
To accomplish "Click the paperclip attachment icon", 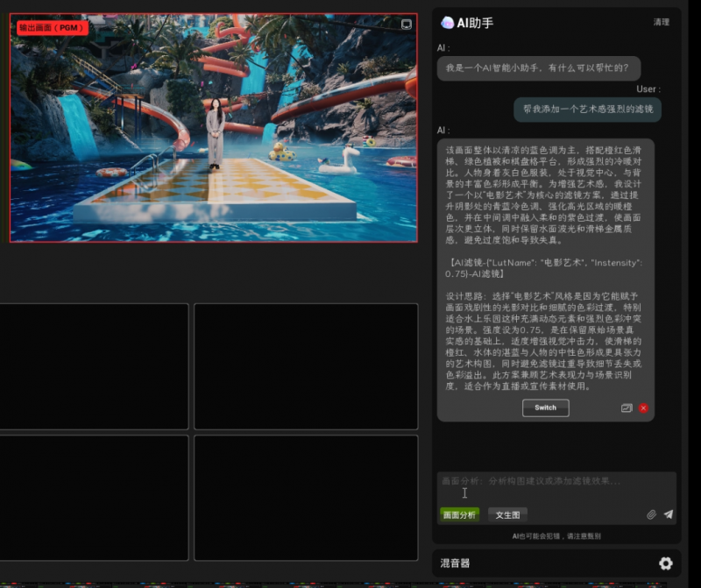I will [651, 514].
